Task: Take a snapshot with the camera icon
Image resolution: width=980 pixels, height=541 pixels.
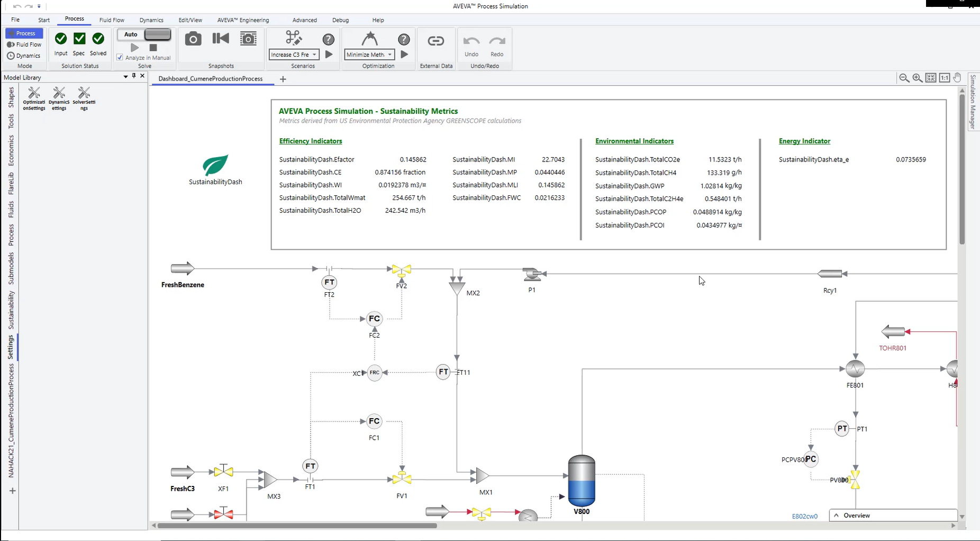Action: tap(193, 39)
